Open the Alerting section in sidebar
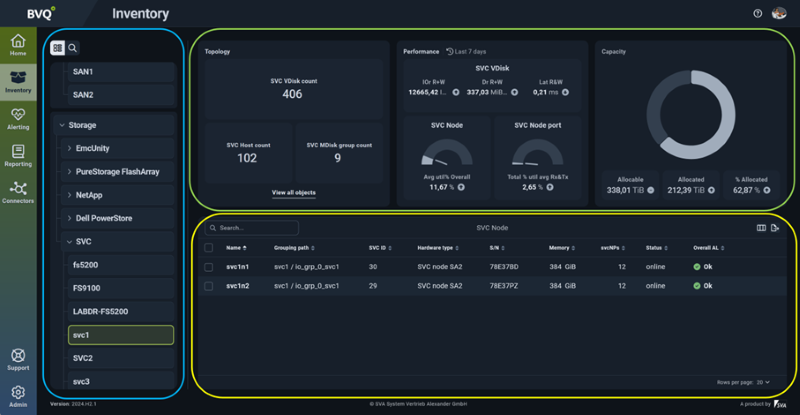The image size is (800, 415). [18, 118]
